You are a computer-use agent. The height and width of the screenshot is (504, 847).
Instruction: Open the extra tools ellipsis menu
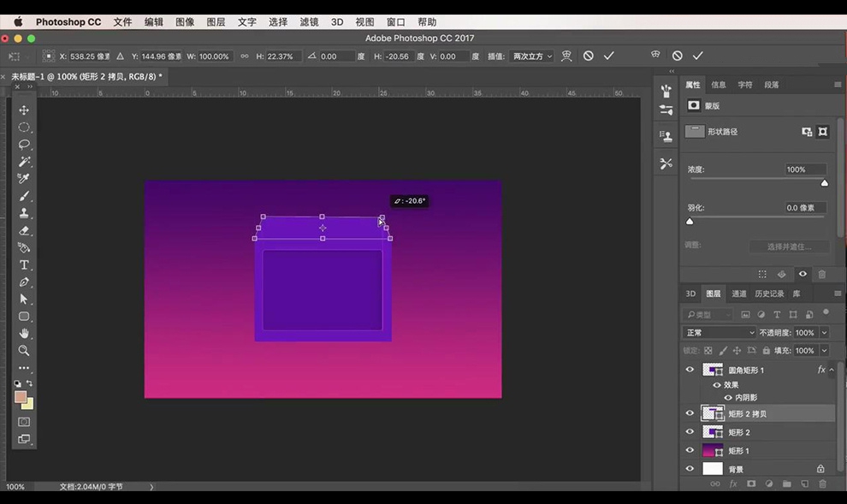point(24,368)
